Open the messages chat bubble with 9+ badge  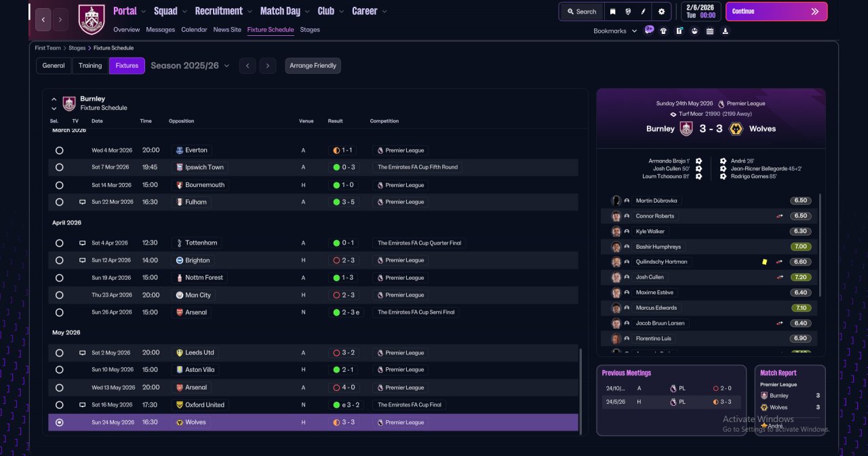pos(649,30)
